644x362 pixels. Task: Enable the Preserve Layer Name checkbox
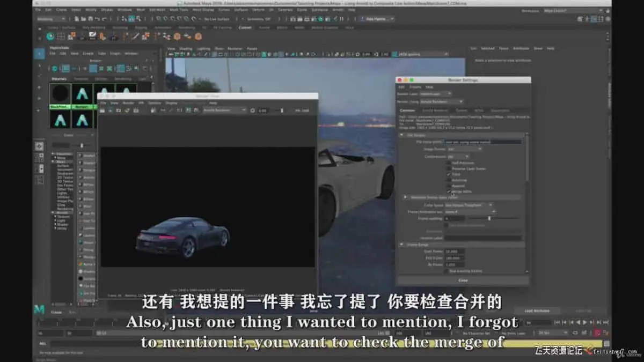(x=449, y=168)
